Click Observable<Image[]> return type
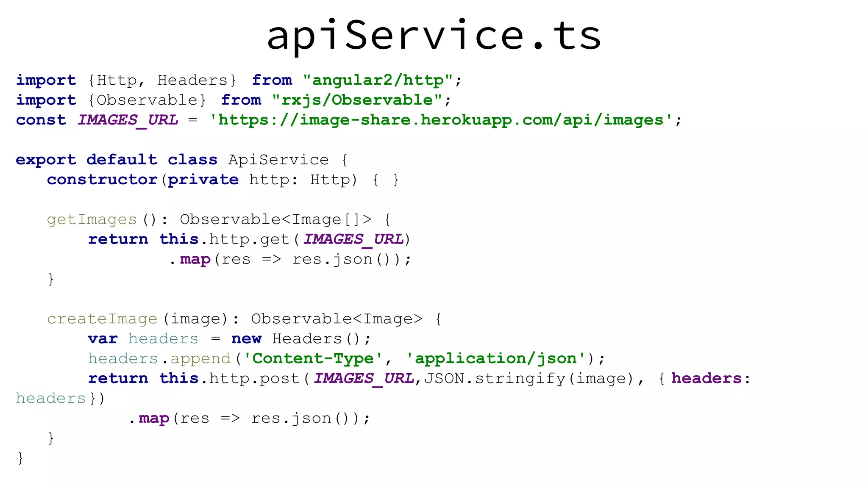Viewport: 868px width, 488px height. (x=275, y=219)
